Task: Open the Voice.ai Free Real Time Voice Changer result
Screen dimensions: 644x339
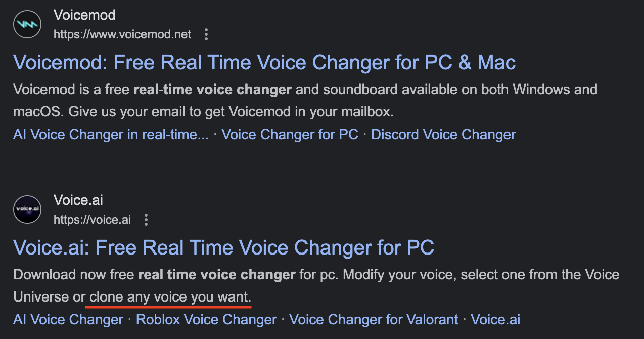Action: pyautogui.click(x=223, y=247)
